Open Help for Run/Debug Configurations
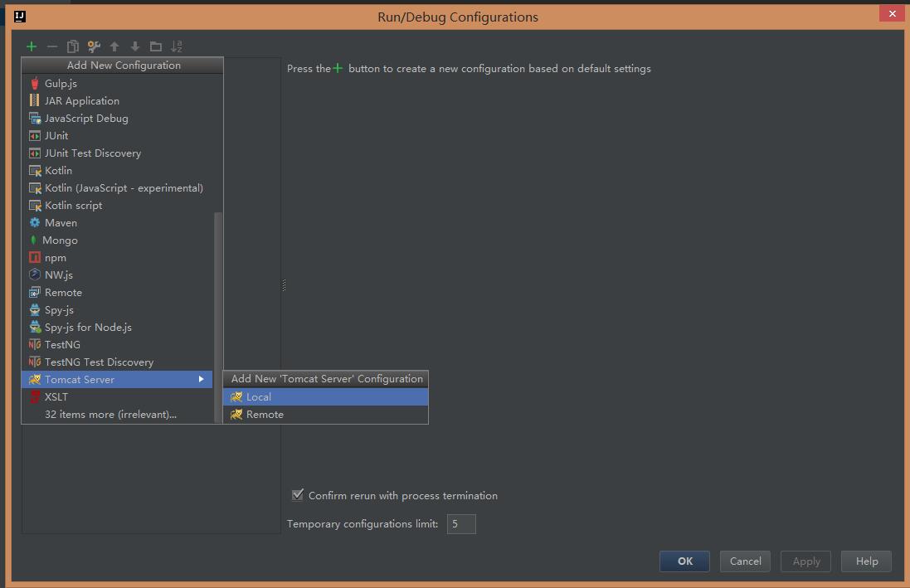This screenshot has height=588, width=910. pos(867,561)
